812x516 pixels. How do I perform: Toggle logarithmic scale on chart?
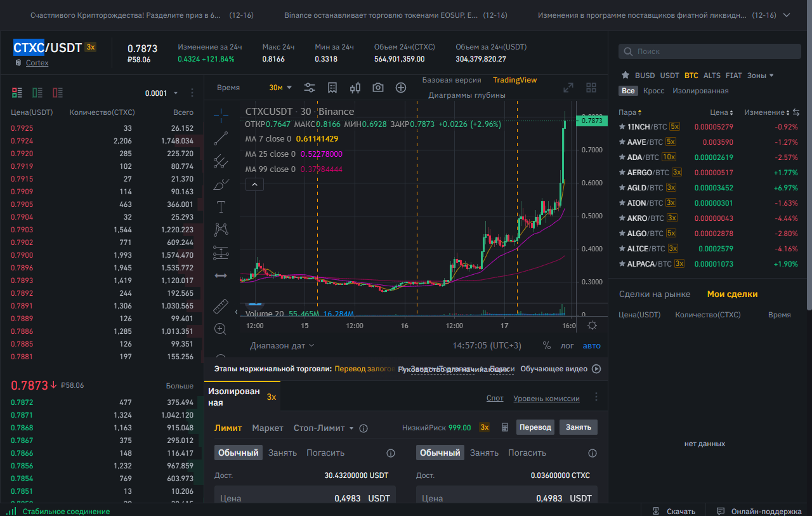point(566,346)
